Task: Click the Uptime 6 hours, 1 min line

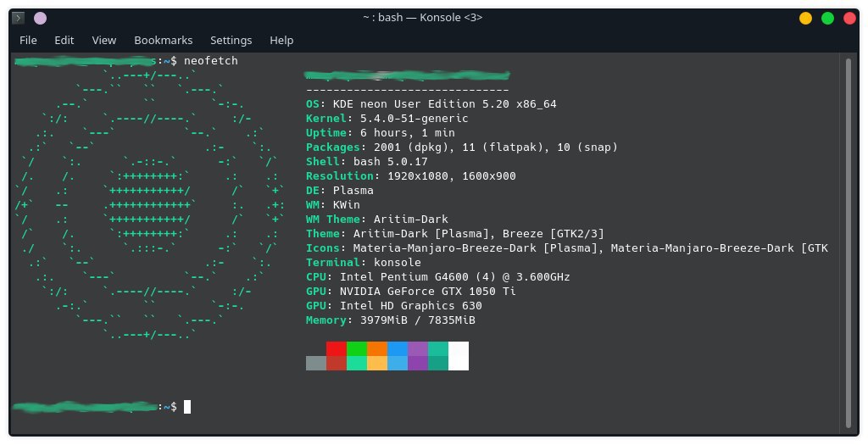Action: (x=381, y=132)
